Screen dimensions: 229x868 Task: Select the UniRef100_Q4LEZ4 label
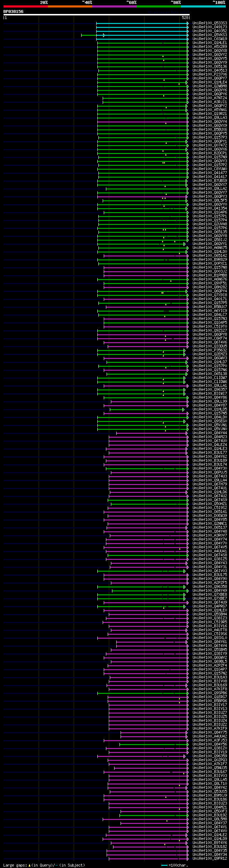pos(210,445)
